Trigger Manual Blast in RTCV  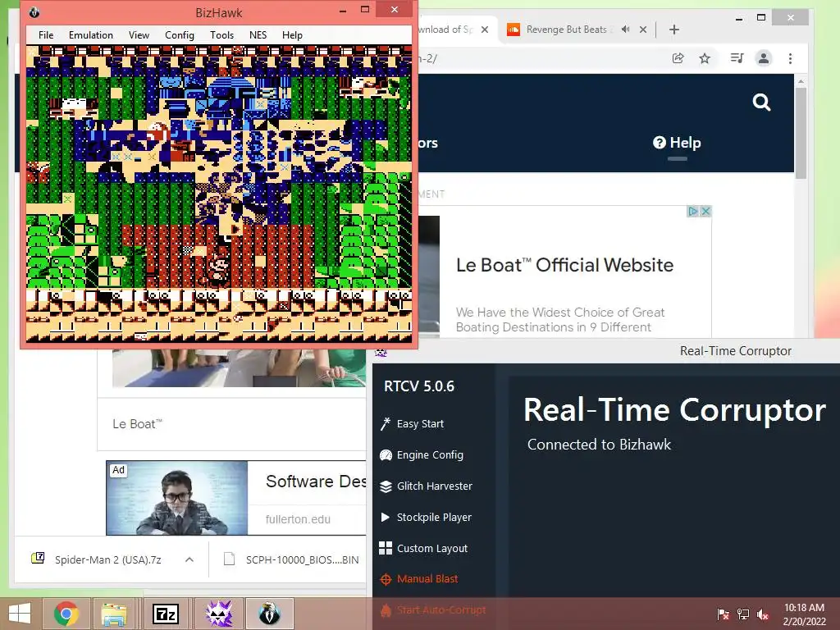coord(427,578)
